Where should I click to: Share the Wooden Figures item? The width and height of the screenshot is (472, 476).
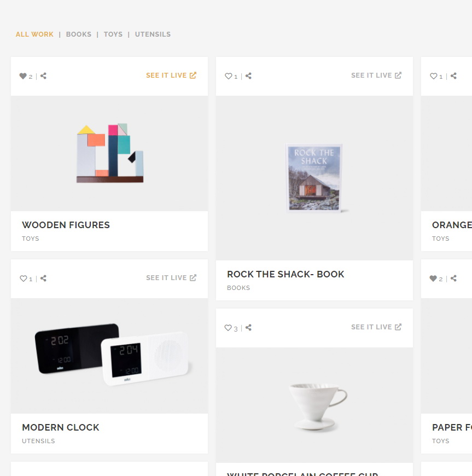(43, 76)
